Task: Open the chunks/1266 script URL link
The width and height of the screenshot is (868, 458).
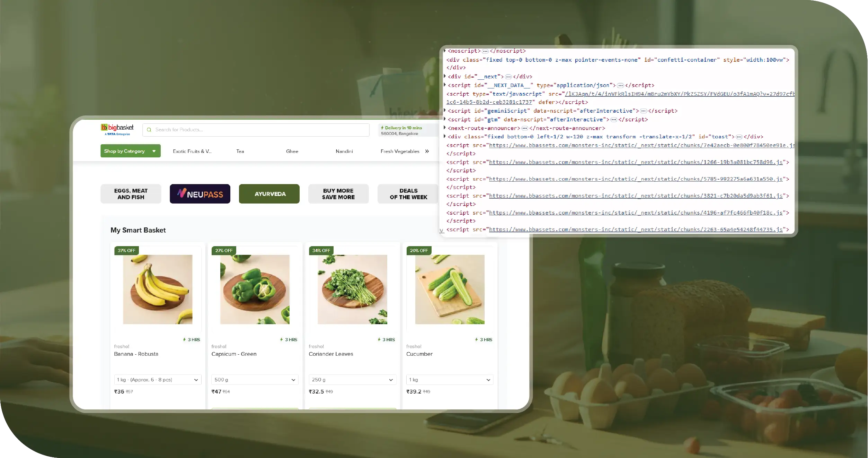Action: click(x=636, y=162)
